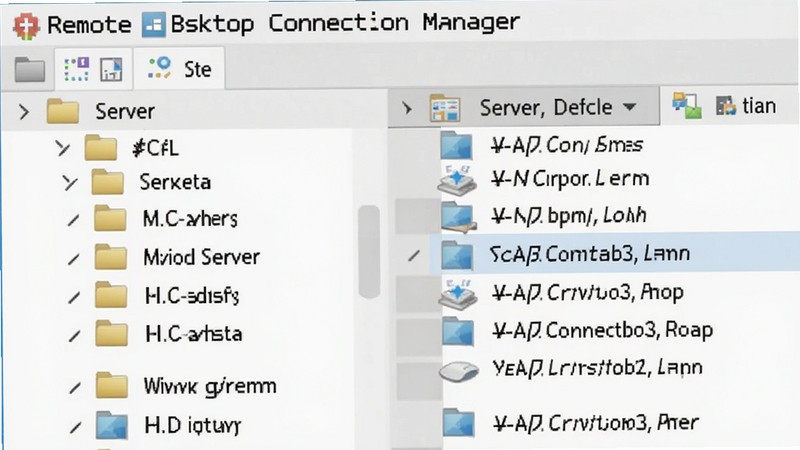Select the 'Serketa' tree label

pos(175,182)
